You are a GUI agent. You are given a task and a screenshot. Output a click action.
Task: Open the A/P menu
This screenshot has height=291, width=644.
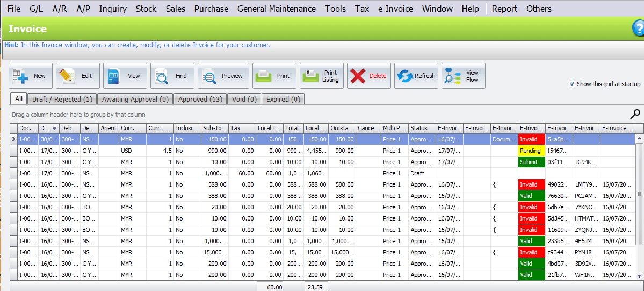pos(83,9)
